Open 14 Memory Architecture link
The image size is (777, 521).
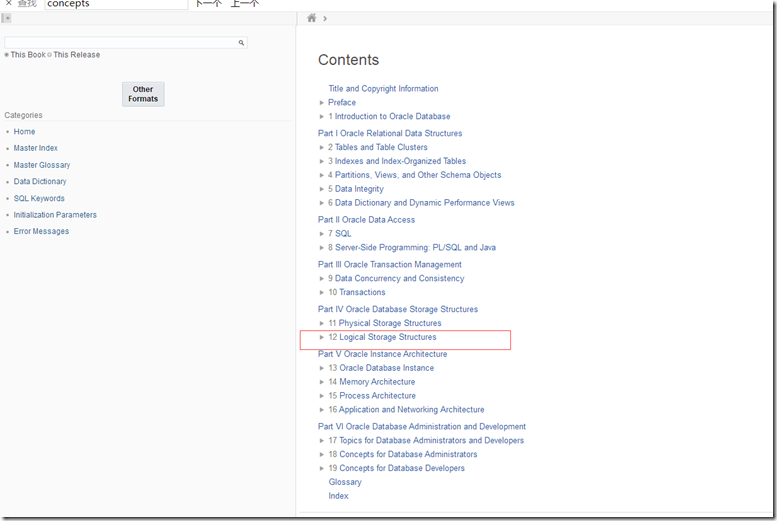(372, 382)
